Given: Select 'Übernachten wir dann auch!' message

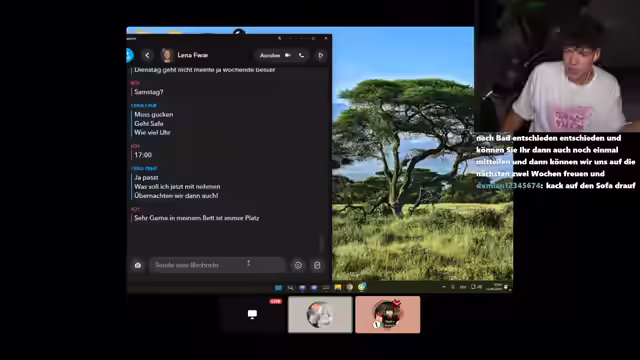Looking at the screenshot, I should tap(176, 196).
